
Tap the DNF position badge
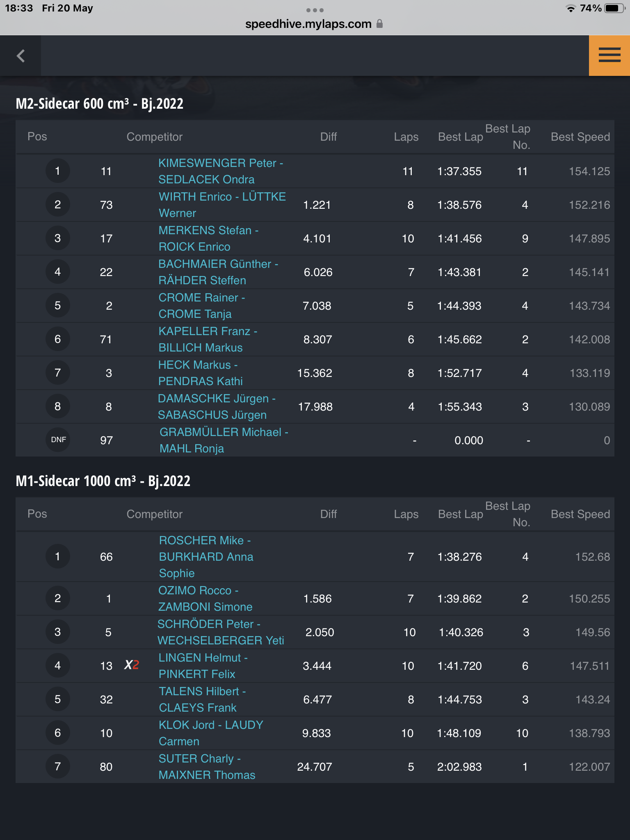58,440
